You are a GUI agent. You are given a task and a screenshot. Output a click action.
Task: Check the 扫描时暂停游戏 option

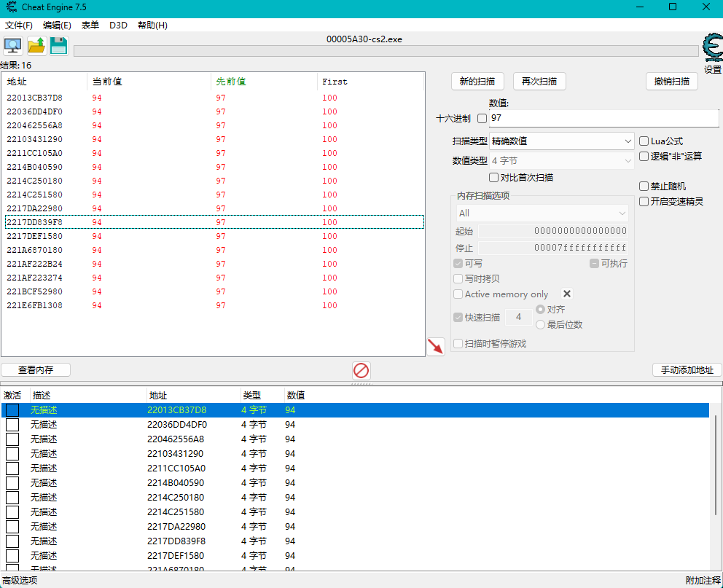point(458,343)
